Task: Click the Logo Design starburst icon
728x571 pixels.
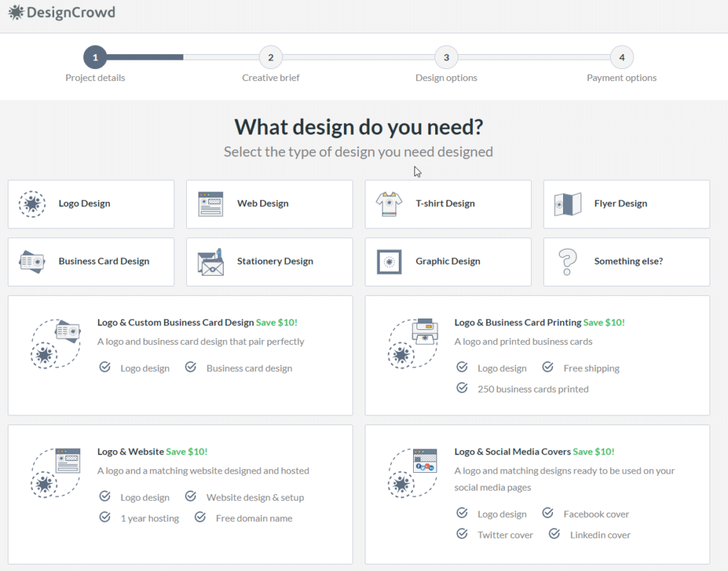Action: coord(32,204)
